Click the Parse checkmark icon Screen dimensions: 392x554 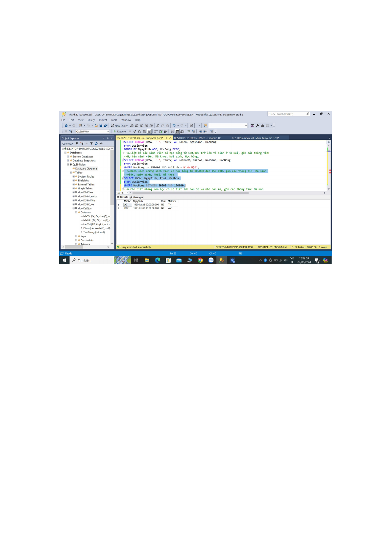[x=135, y=132]
